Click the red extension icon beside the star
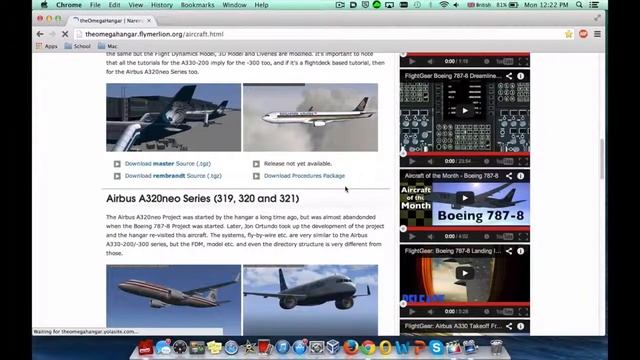 click(x=583, y=34)
